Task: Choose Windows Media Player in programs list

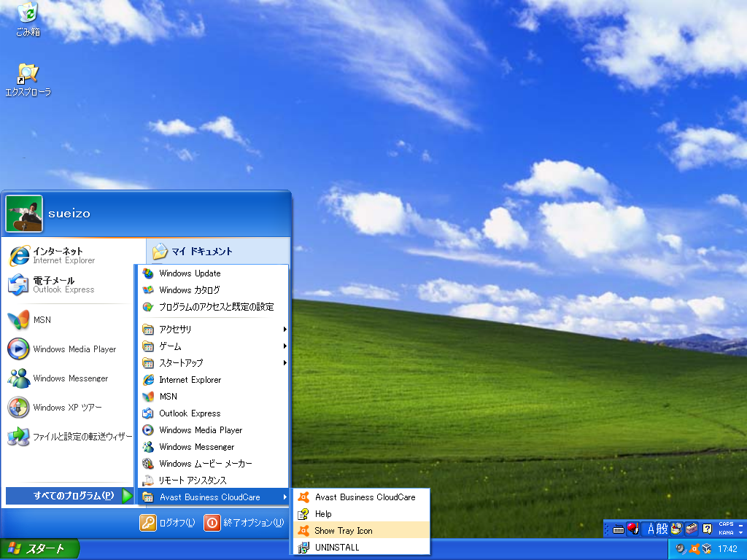Action: tap(213, 430)
